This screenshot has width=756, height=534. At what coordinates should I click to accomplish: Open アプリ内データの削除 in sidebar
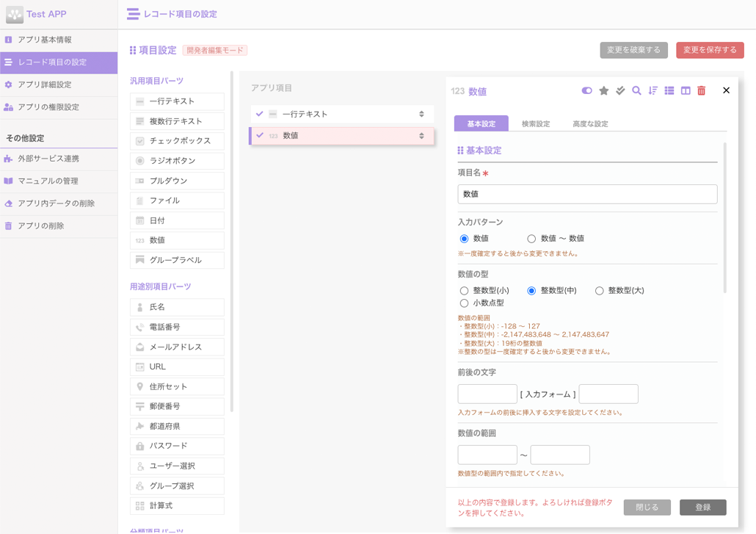(x=59, y=203)
